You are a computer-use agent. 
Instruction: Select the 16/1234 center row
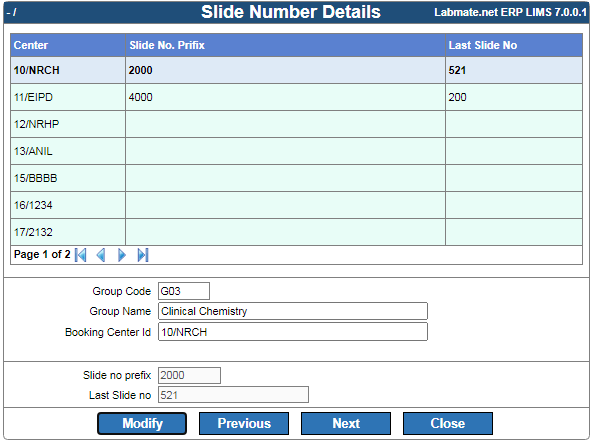296,205
